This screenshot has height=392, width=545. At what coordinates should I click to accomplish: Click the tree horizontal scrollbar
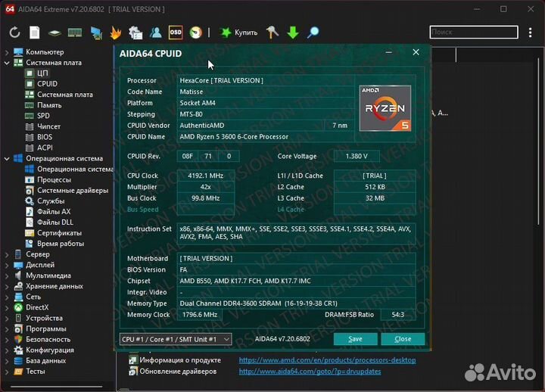(x=57, y=386)
